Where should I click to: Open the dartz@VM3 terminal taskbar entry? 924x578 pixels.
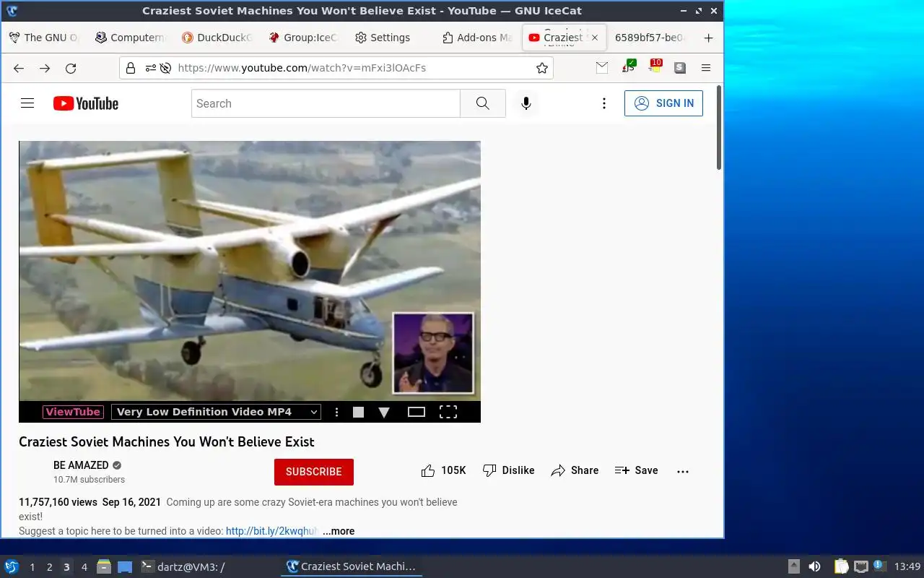[x=182, y=566]
